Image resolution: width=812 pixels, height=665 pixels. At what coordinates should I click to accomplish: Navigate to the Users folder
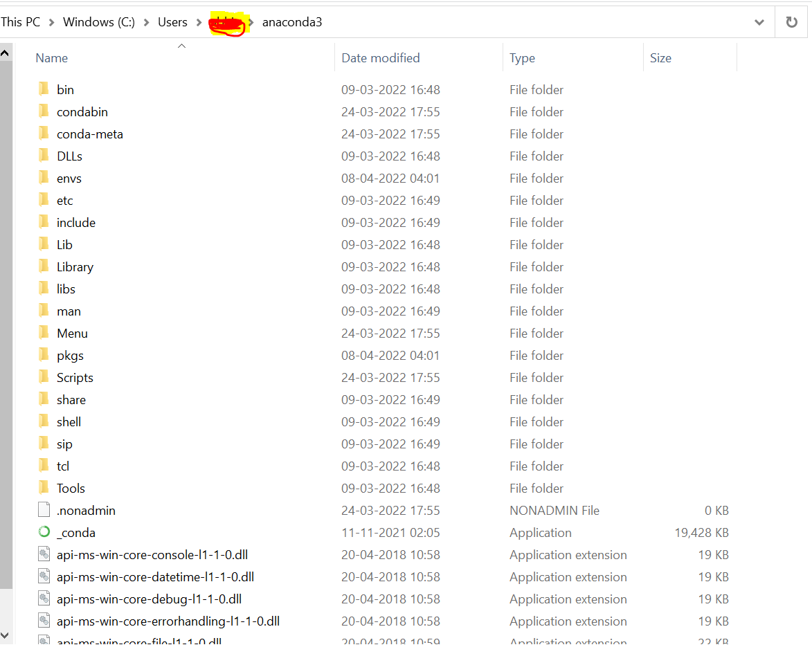click(172, 21)
